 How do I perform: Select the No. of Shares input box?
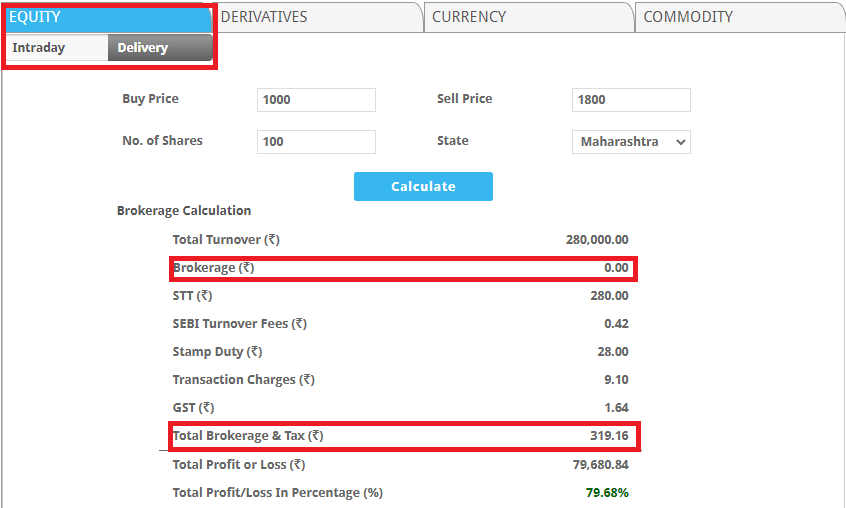(x=316, y=142)
